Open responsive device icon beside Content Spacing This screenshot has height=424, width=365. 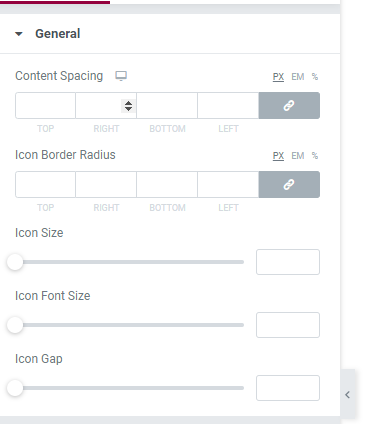click(x=121, y=76)
